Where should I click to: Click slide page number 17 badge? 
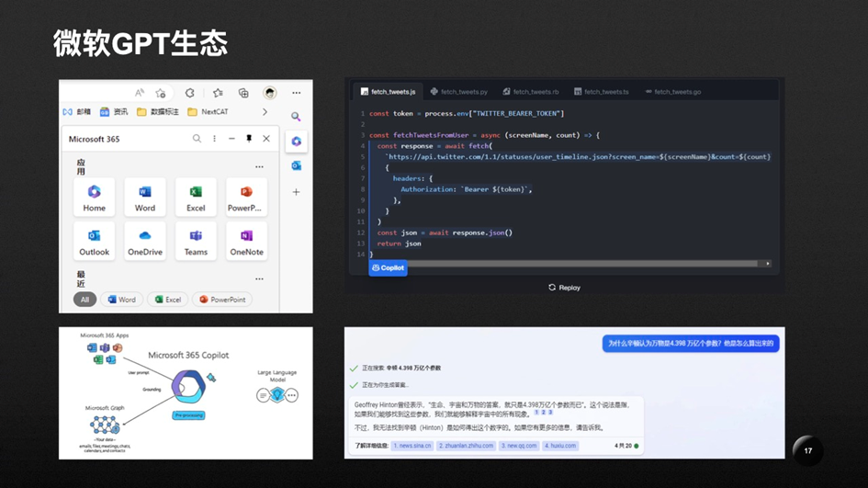pyautogui.click(x=807, y=451)
